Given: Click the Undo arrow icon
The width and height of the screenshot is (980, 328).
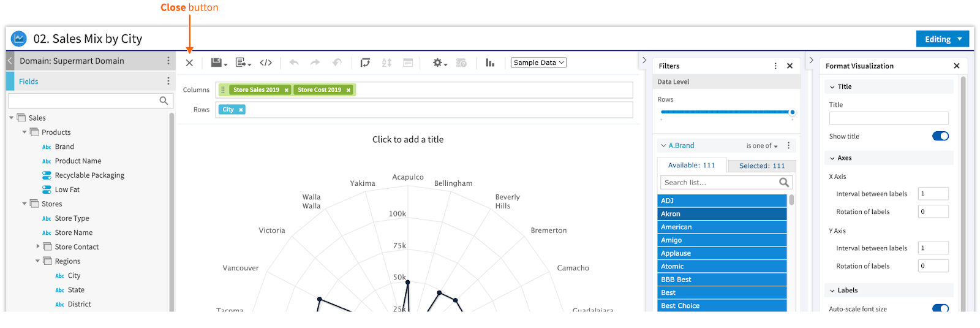Looking at the screenshot, I should point(294,63).
